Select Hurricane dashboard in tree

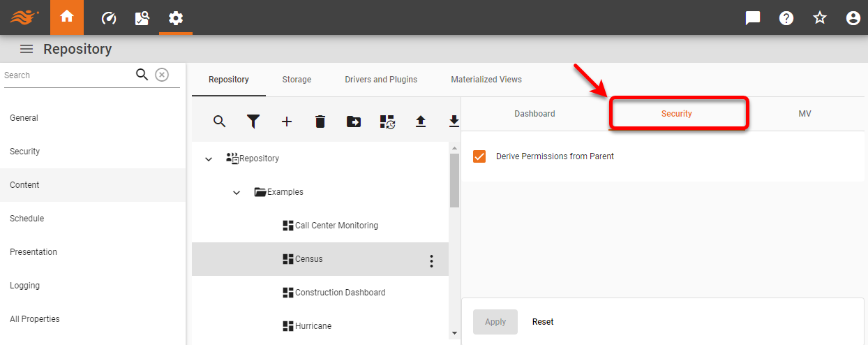[x=313, y=326]
